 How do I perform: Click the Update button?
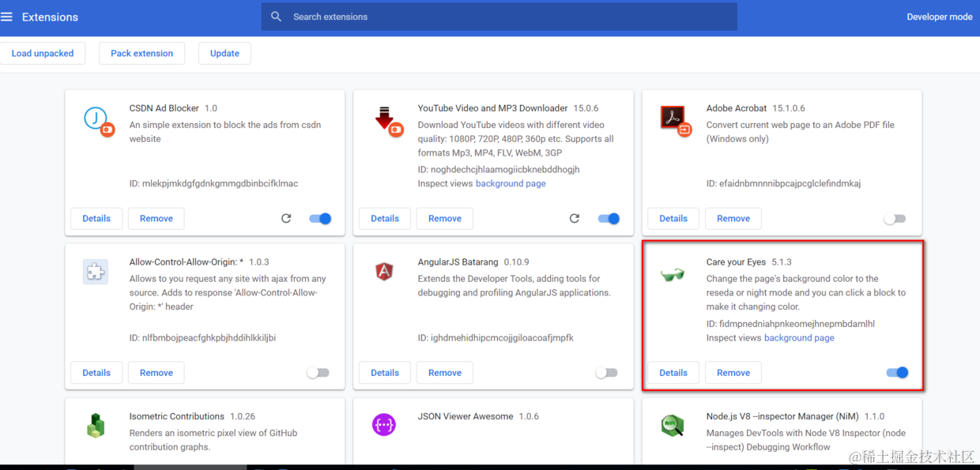coord(224,54)
